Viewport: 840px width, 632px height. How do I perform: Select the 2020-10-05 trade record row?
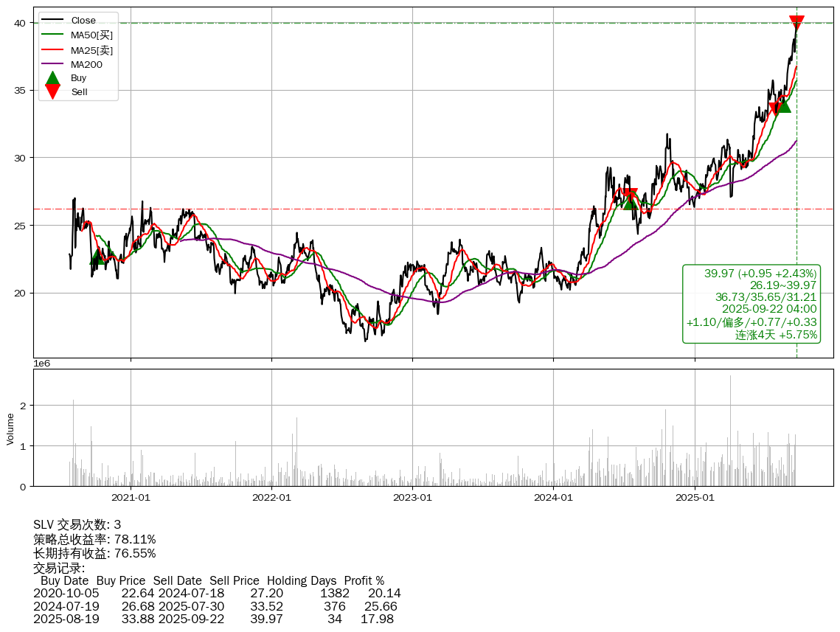[x=217, y=593]
